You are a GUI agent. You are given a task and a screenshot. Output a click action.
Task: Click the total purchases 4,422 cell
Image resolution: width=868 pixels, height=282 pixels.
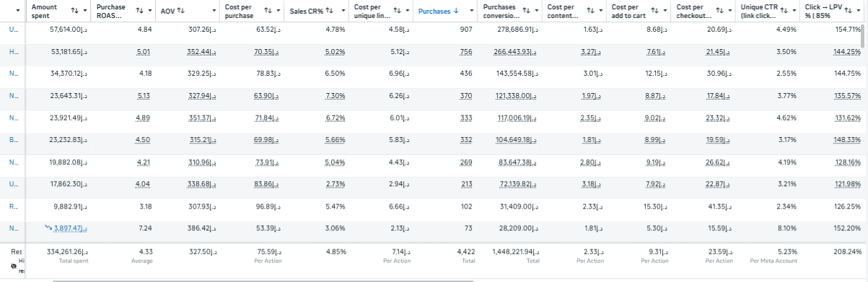click(x=465, y=252)
